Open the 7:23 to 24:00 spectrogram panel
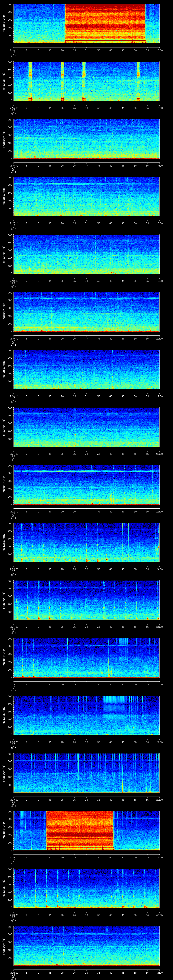This screenshot has width=173, height=980. pos(86,543)
